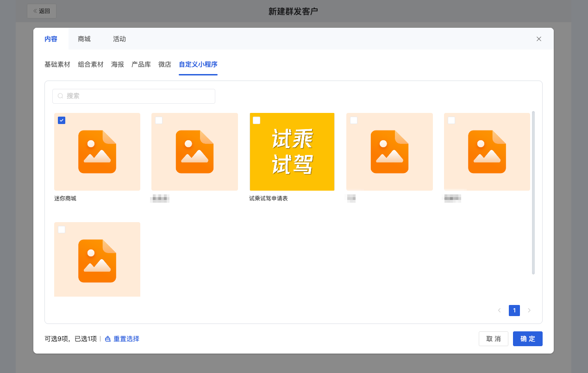Switch to the 商城 tab
Viewport: 588px width, 373px height.
[84, 39]
